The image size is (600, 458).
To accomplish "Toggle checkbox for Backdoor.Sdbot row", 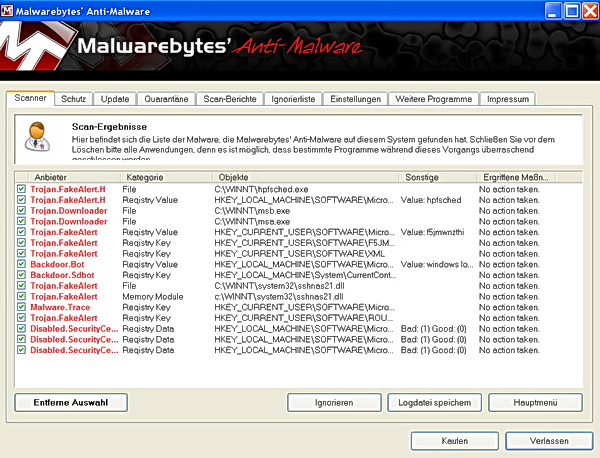I will coord(21,275).
